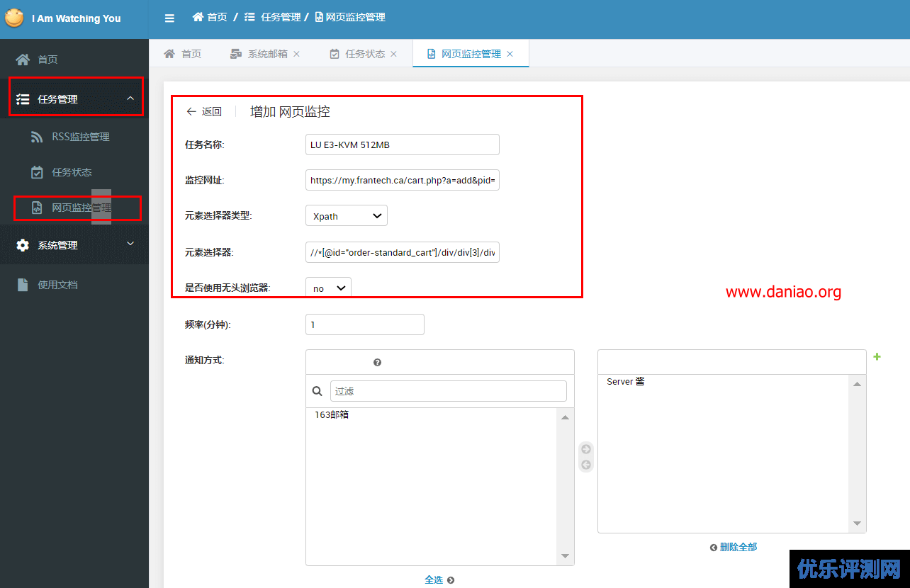910x588 pixels.
Task: Click the filter magnifier search icon
Action: (x=318, y=391)
